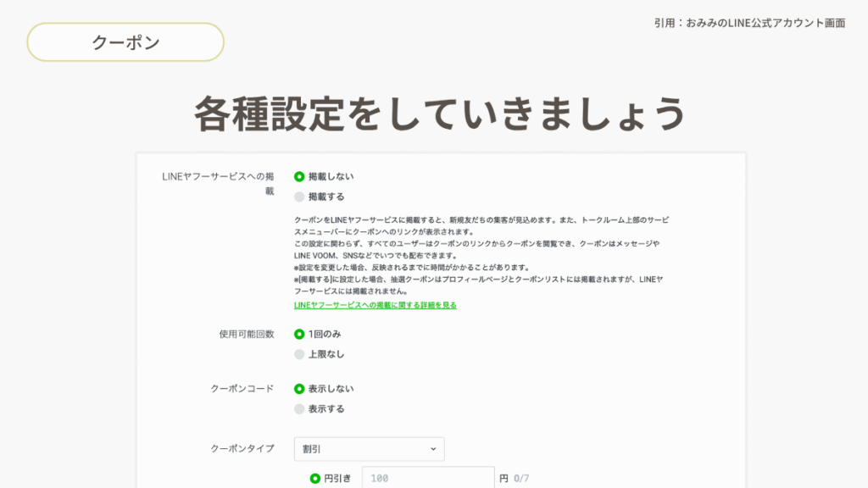Click the クーポンコード field label

pos(242,389)
